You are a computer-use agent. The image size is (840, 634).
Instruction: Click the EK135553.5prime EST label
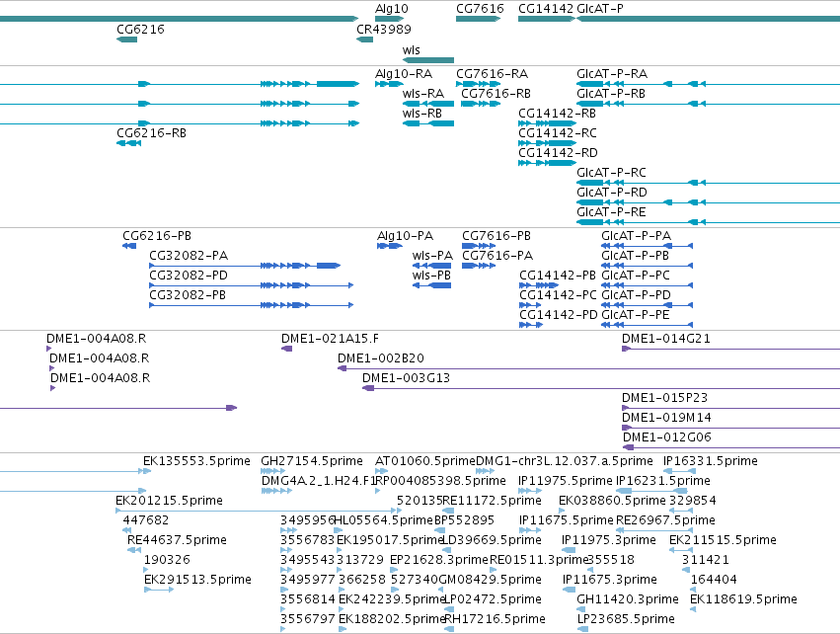coord(196,461)
